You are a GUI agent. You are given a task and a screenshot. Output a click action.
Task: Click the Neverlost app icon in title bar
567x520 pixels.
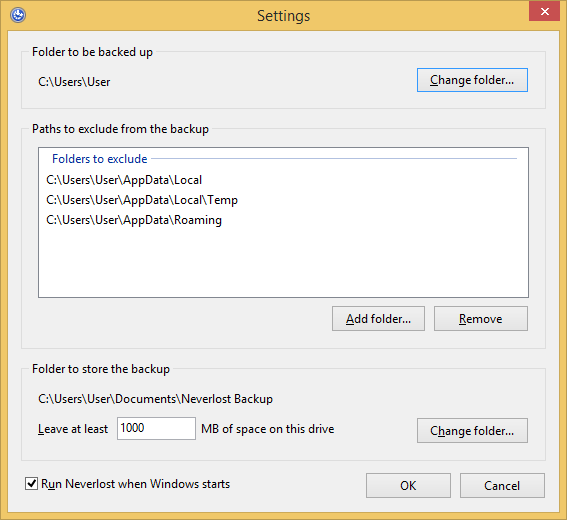tap(18, 15)
